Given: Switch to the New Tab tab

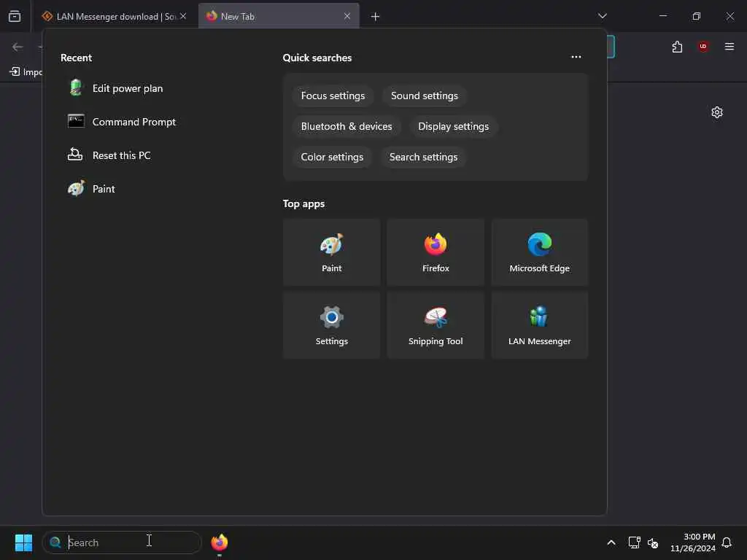Looking at the screenshot, I should 279,17.
